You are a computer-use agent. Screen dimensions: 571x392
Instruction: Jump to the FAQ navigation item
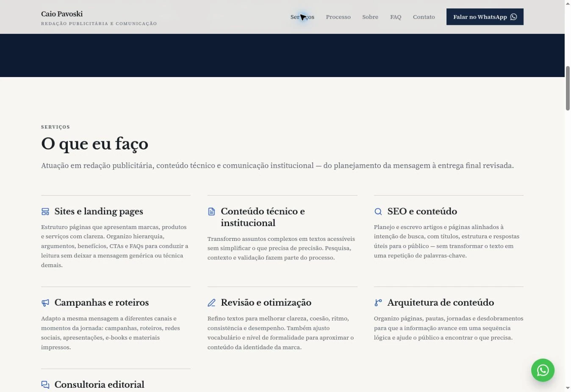coord(396,17)
